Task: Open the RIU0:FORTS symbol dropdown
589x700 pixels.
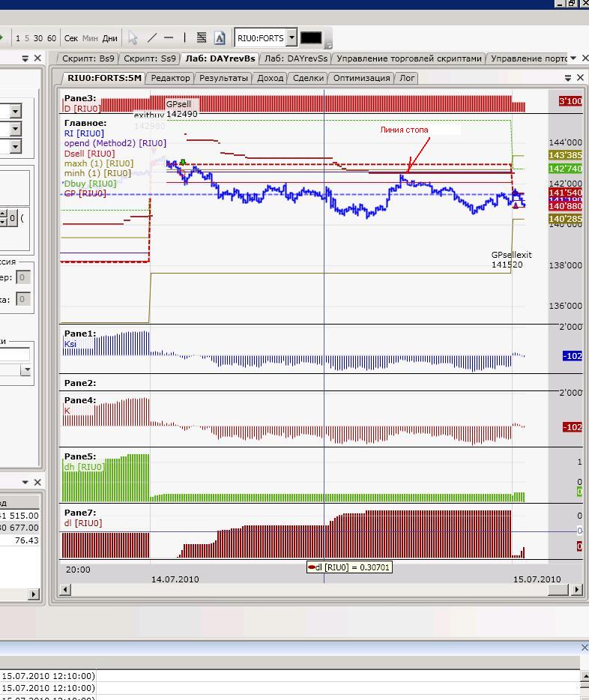Action: [x=292, y=37]
